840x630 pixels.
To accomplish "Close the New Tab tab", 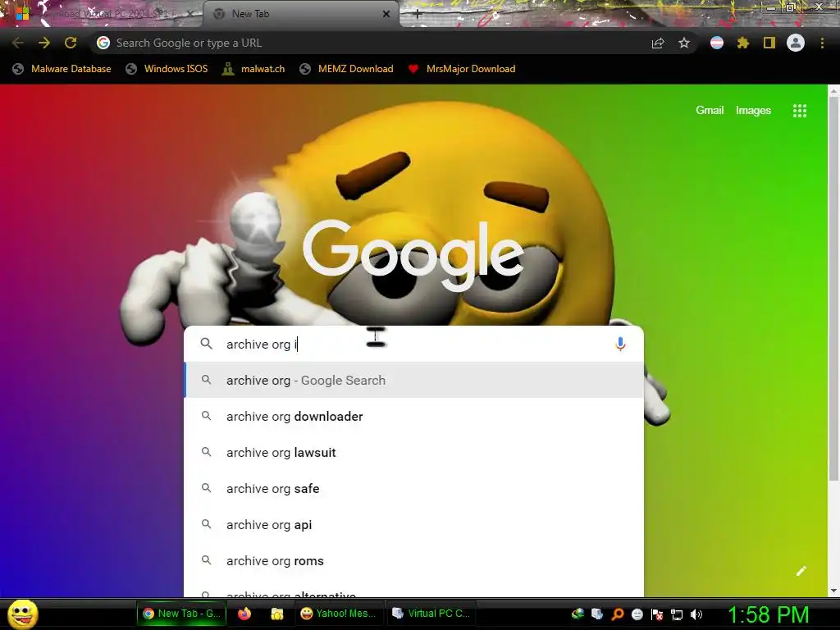I will 386,15.
